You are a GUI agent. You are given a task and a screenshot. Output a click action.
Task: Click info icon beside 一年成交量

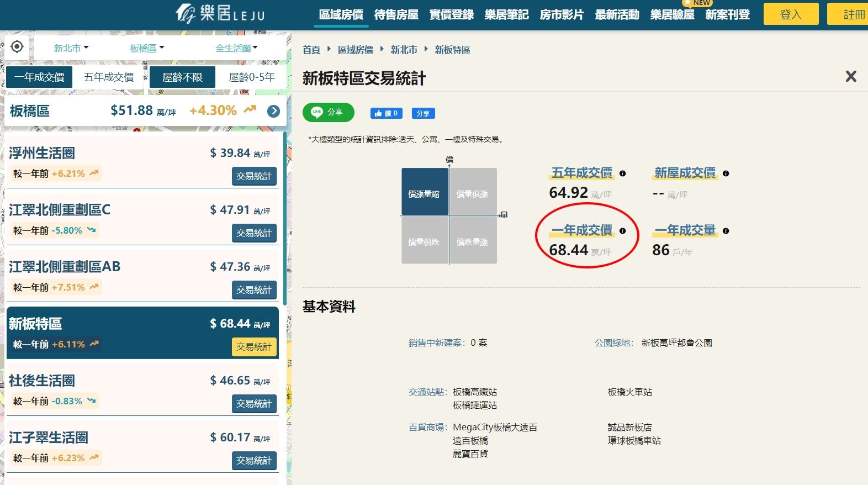[726, 231]
